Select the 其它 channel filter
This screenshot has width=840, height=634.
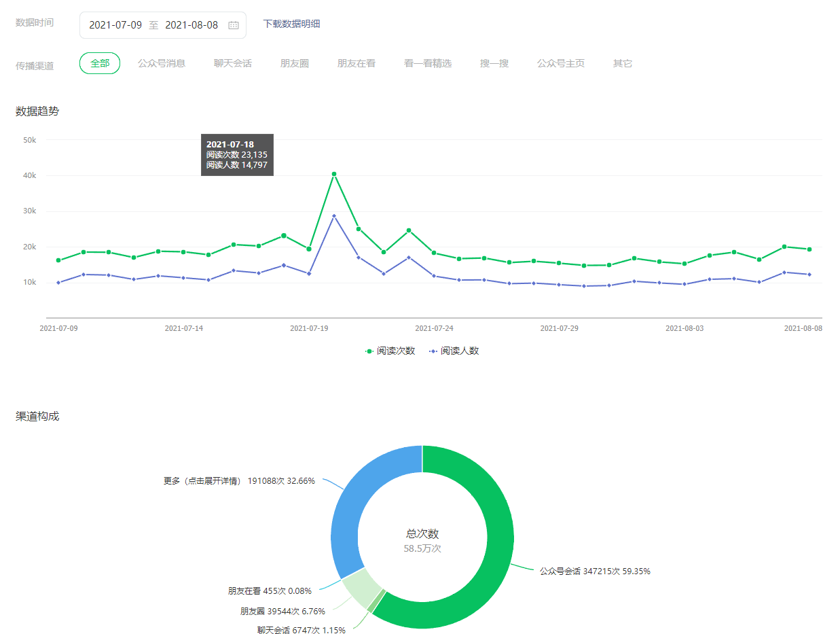click(x=623, y=63)
